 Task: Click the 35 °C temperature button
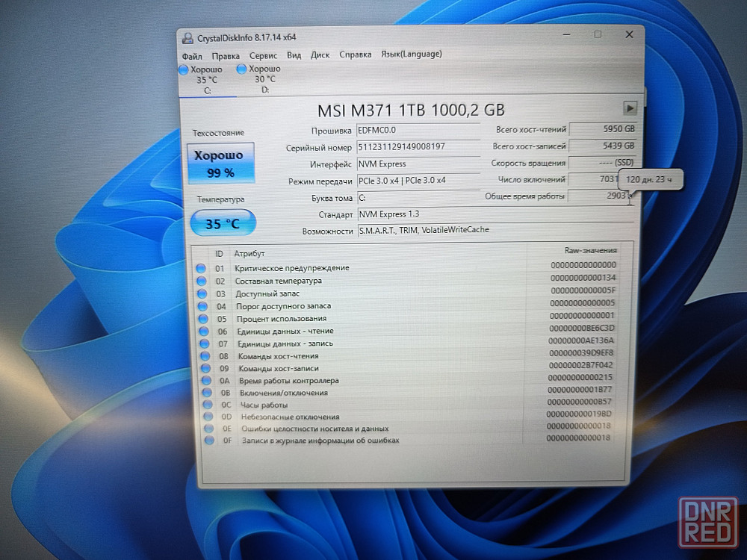[223, 223]
